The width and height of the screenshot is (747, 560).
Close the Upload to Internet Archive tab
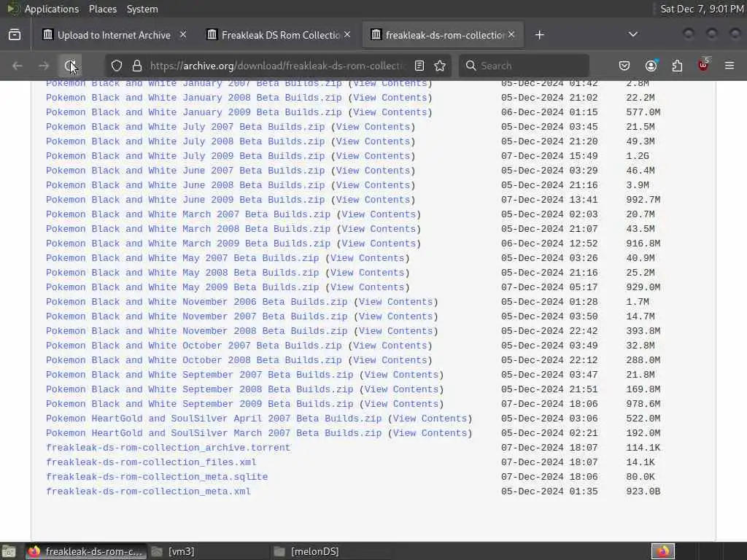pyautogui.click(x=183, y=35)
